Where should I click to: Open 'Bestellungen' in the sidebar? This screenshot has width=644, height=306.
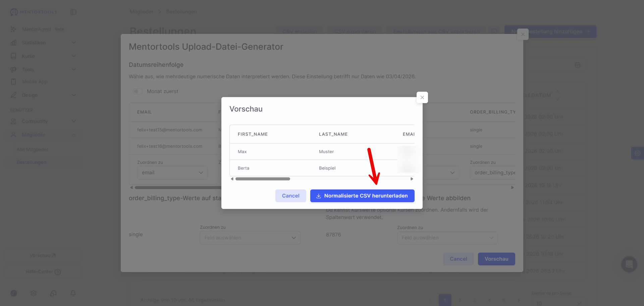click(x=32, y=162)
